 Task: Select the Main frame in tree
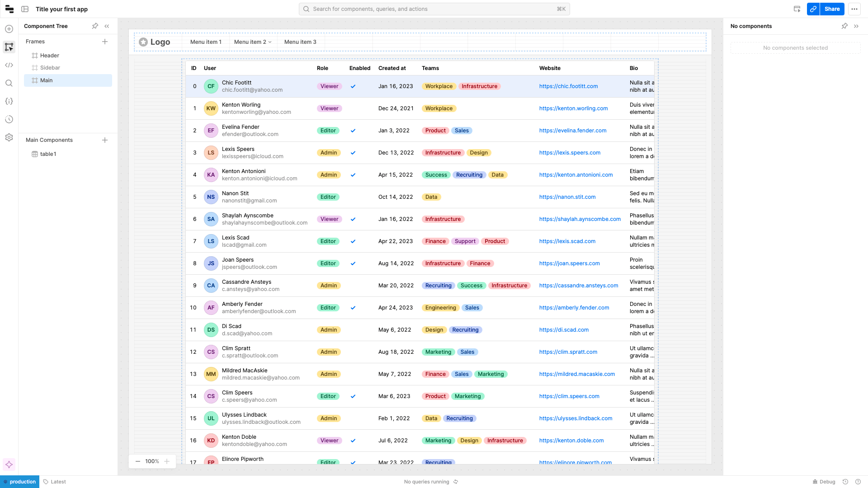click(68, 80)
